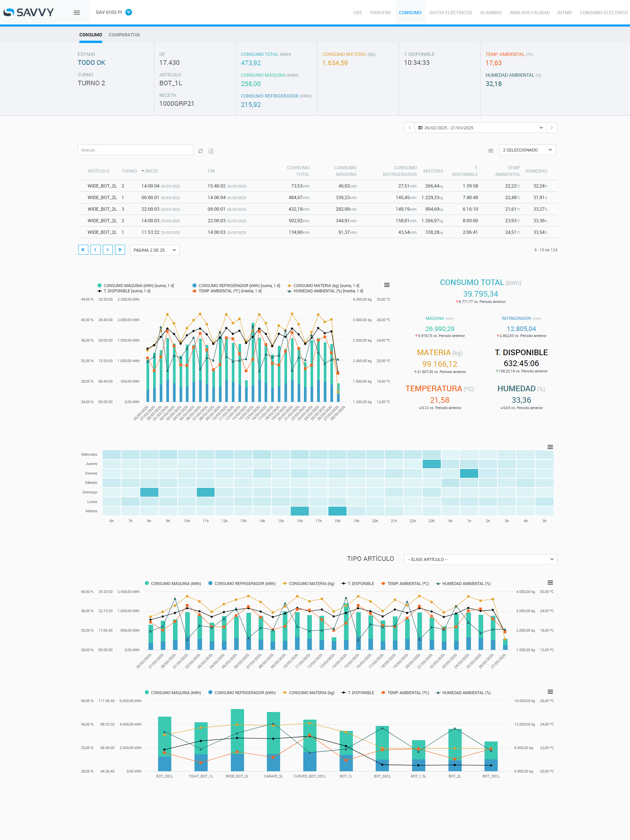Click the table grid columns icon

pyautogui.click(x=490, y=151)
